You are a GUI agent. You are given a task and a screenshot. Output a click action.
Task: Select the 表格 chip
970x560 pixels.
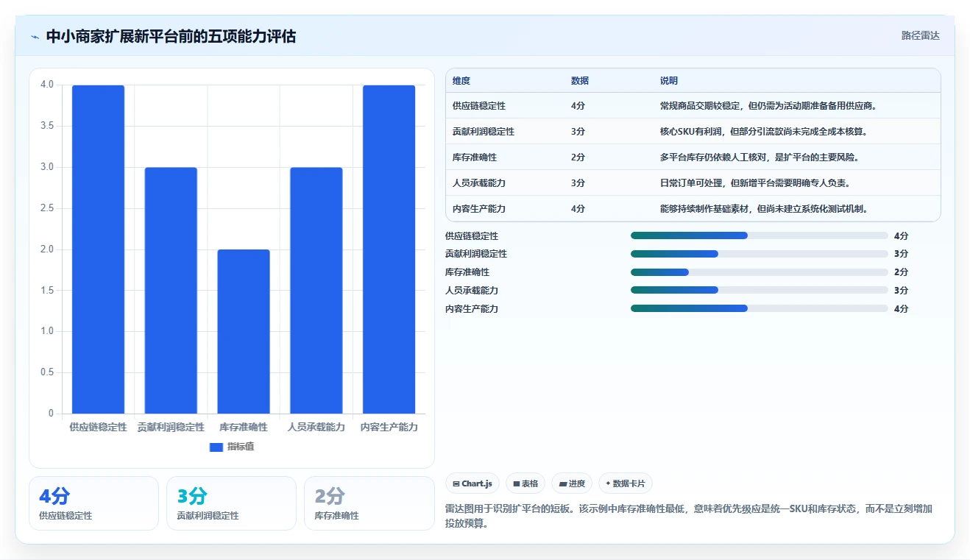525,483
